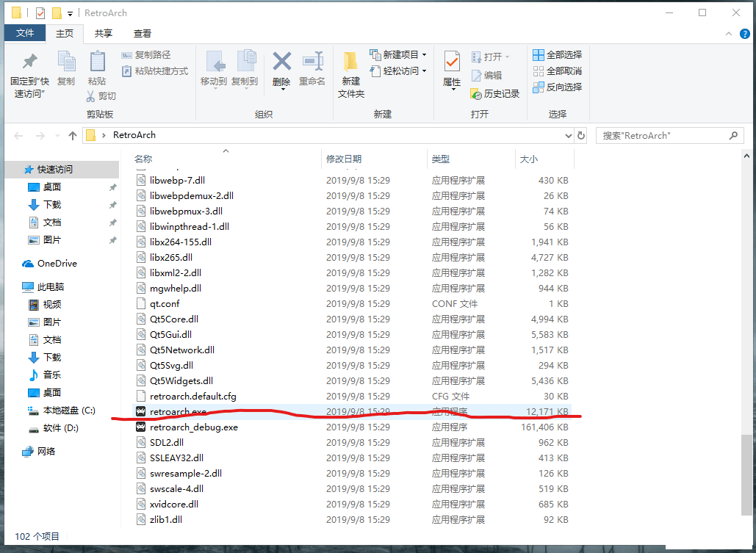Switch to the 查看 (View) ribbon tab

pyautogui.click(x=143, y=33)
